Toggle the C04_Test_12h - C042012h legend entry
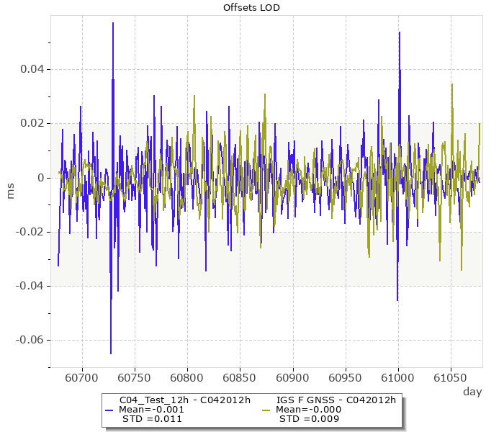This screenshot has width=504, height=432. point(184,400)
